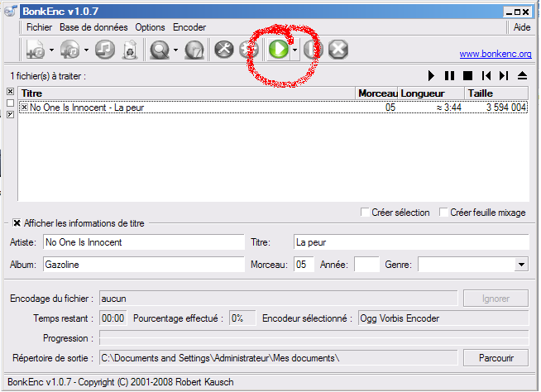Open the Aide menu
541x392 pixels.
522,27
